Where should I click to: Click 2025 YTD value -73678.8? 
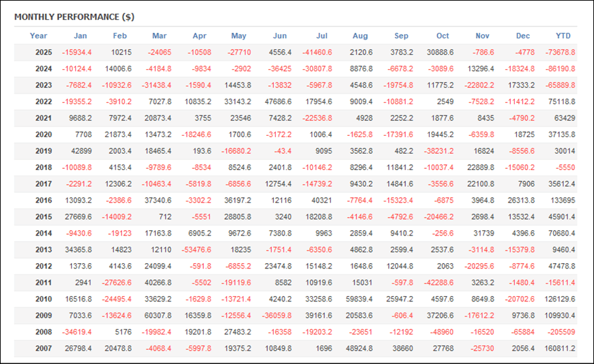click(558, 52)
